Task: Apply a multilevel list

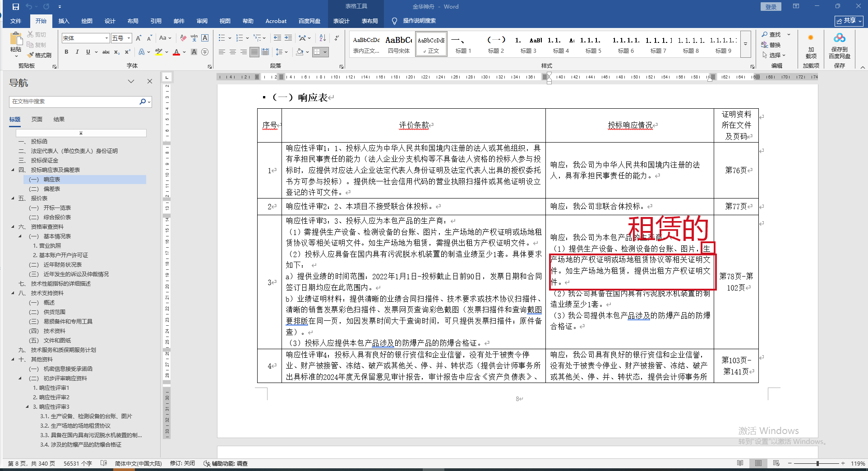Action: [257, 38]
